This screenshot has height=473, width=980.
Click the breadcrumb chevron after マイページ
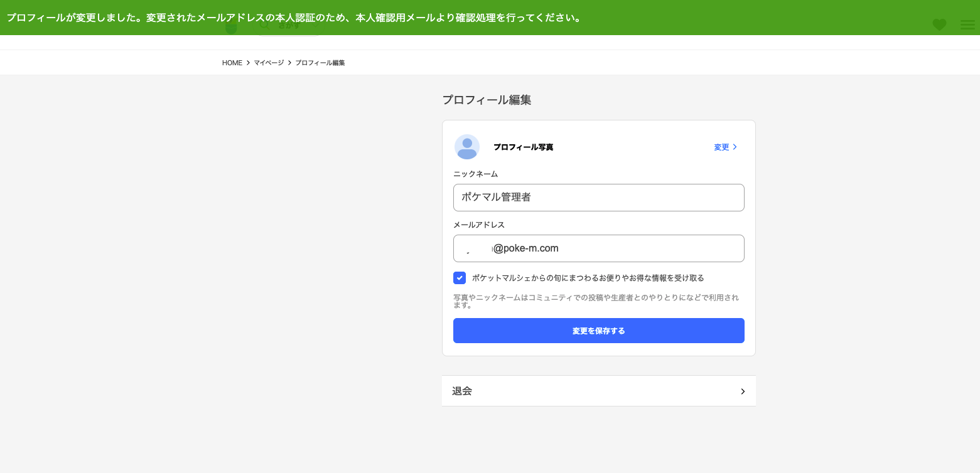(289, 63)
